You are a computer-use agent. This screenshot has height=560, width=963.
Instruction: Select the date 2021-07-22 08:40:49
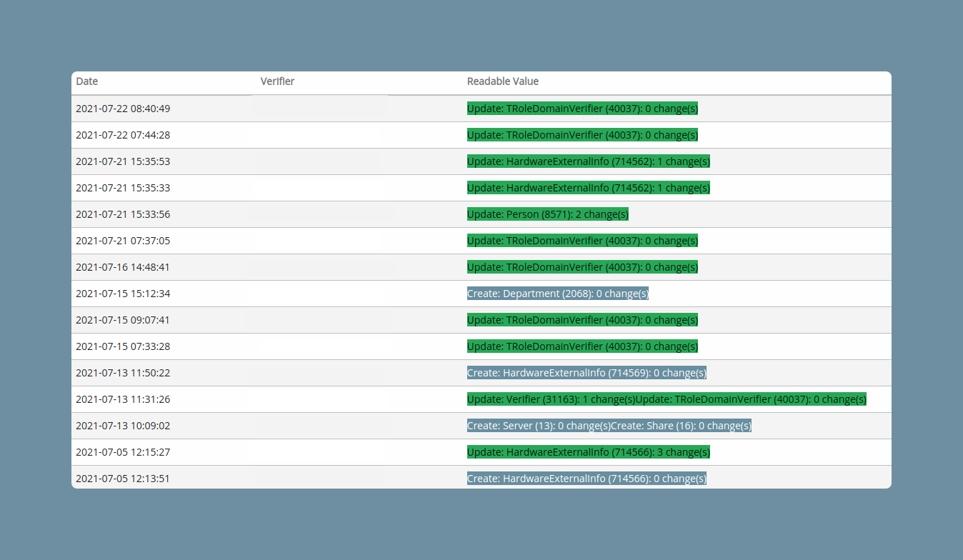pyautogui.click(x=123, y=109)
